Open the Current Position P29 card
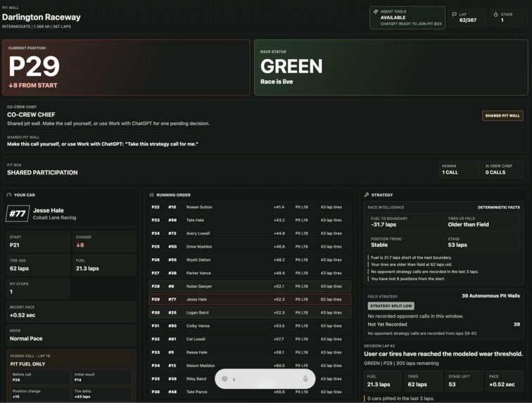The height and width of the screenshot is (403, 532). point(126,68)
